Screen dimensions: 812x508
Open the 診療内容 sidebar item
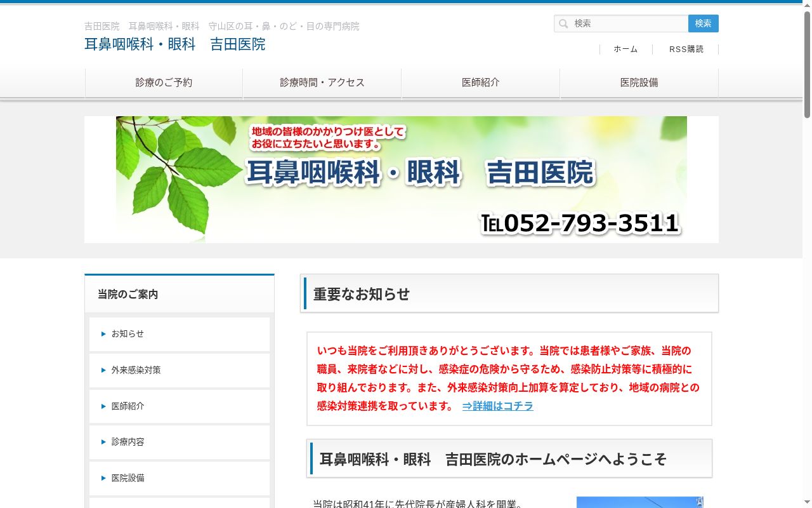point(180,442)
